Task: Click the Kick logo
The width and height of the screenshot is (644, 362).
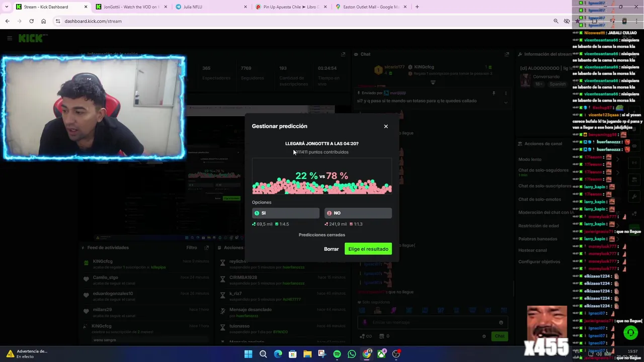Action: [33, 38]
